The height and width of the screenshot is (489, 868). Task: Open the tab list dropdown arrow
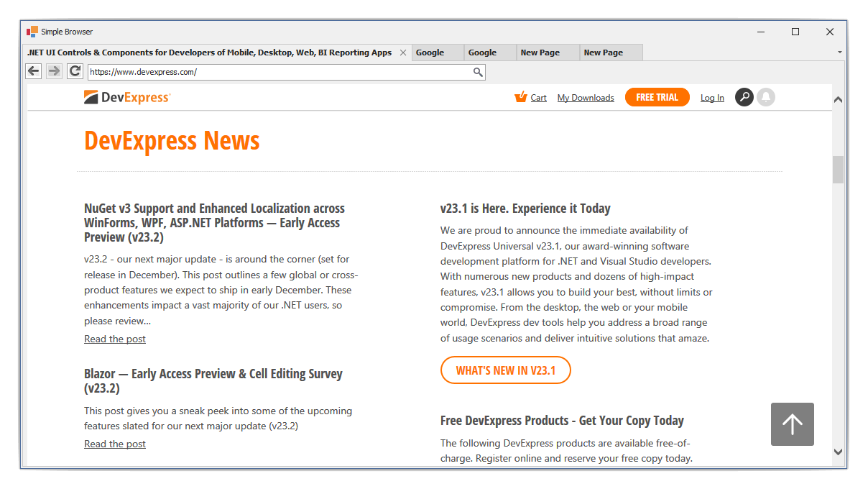click(840, 52)
